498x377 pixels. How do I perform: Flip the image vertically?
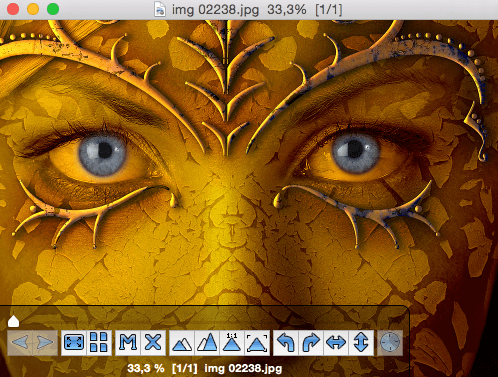tap(361, 342)
